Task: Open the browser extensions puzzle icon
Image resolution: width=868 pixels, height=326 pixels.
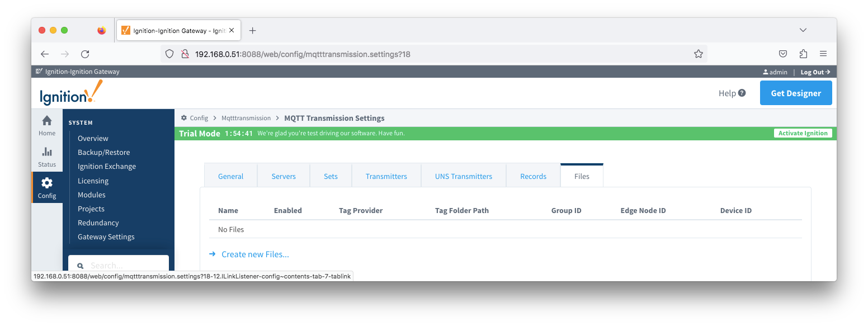Action: pos(804,54)
